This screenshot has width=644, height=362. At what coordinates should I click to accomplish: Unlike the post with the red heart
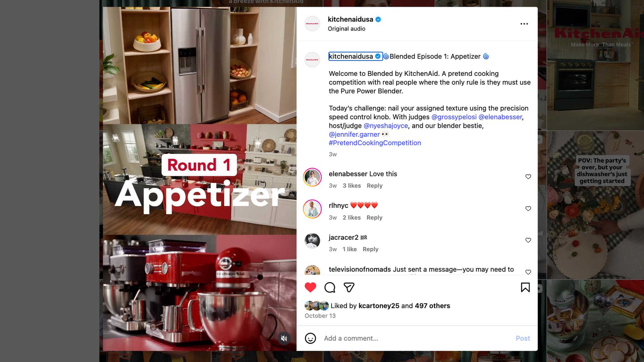[310, 287]
